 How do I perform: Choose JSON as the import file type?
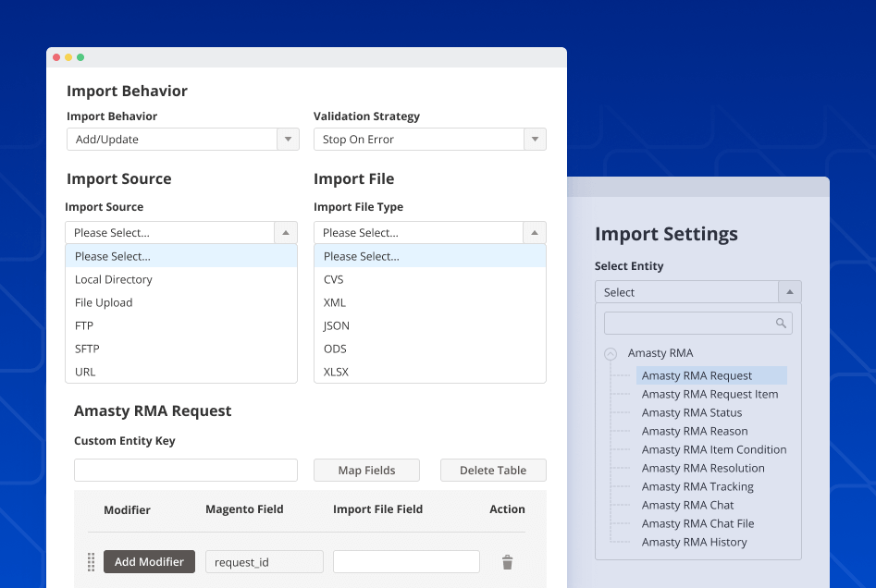[x=336, y=325]
